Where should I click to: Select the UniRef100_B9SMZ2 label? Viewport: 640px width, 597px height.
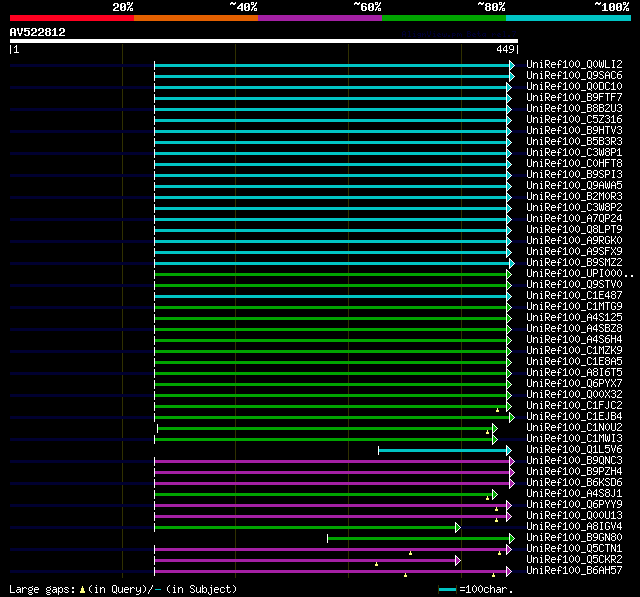click(574, 263)
